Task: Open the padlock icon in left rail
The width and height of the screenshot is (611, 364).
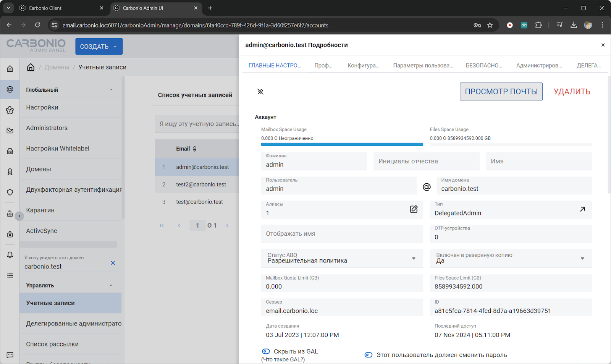Action: tap(10, 234)
